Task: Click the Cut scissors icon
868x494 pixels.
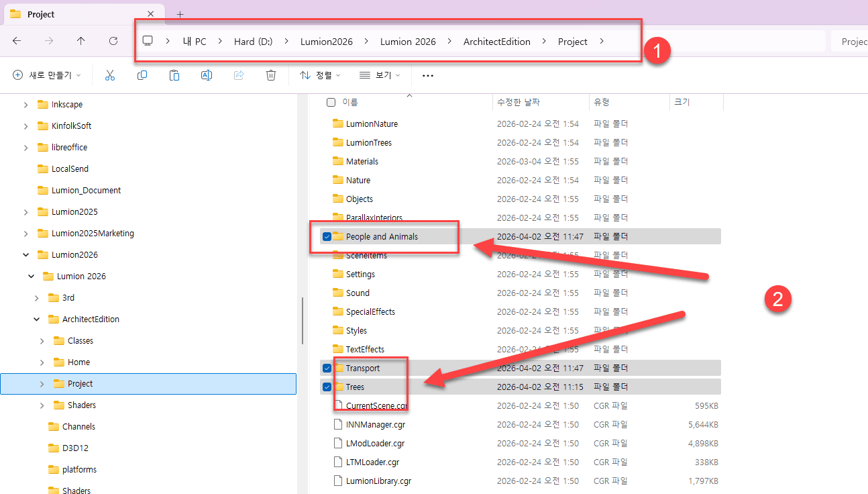Action: click(x=110, y=75)
